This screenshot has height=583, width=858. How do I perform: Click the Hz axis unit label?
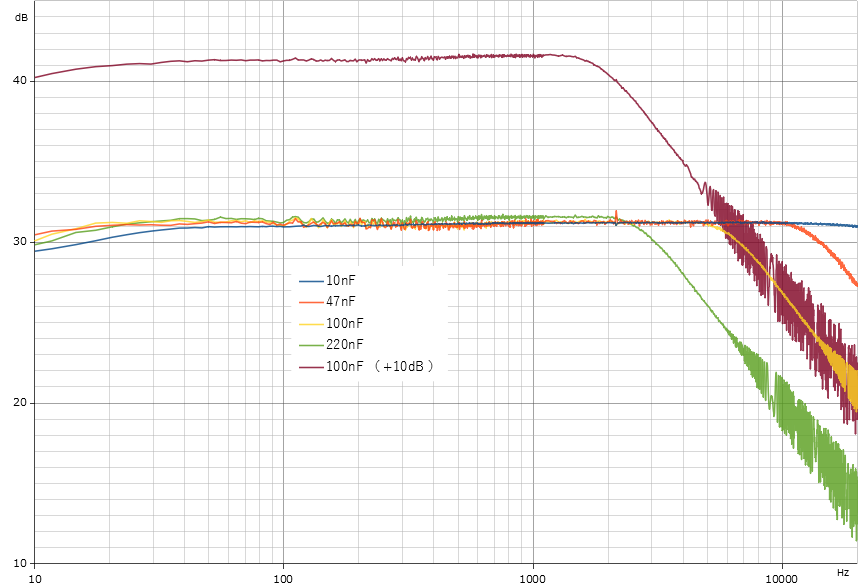(843, 573)
